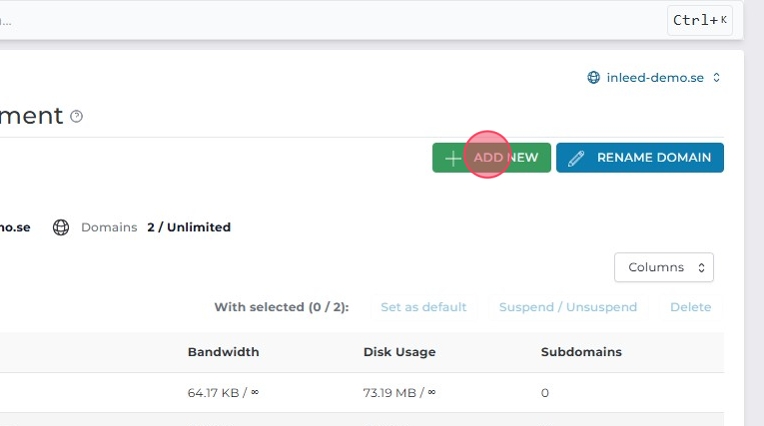Click the 2 / Unlimited domains count
764x426 pixels.
click(x=188, y=227)
